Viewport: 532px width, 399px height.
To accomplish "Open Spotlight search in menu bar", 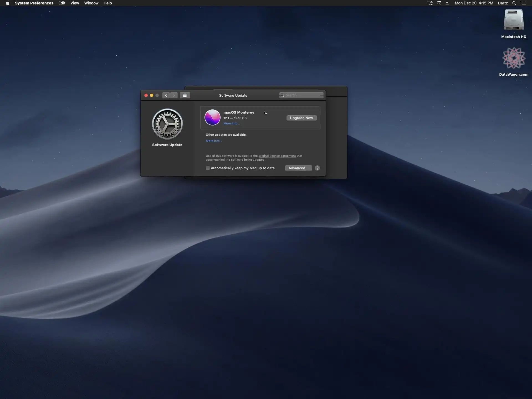I will click(514, 3).
